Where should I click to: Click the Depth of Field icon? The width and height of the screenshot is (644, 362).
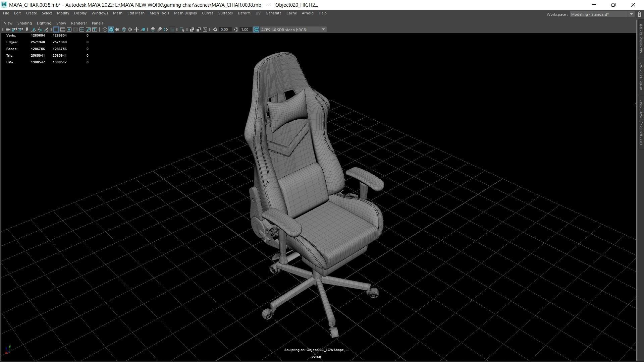pos(172,29)
